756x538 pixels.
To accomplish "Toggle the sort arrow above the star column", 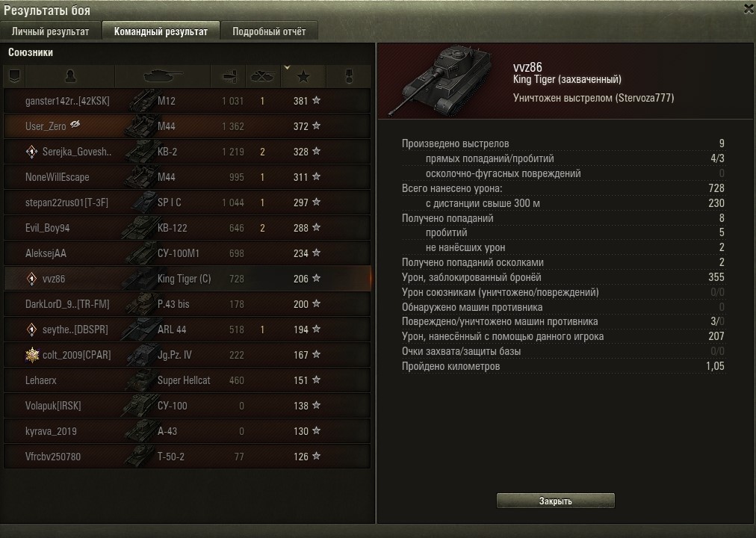I will [287, 67].
